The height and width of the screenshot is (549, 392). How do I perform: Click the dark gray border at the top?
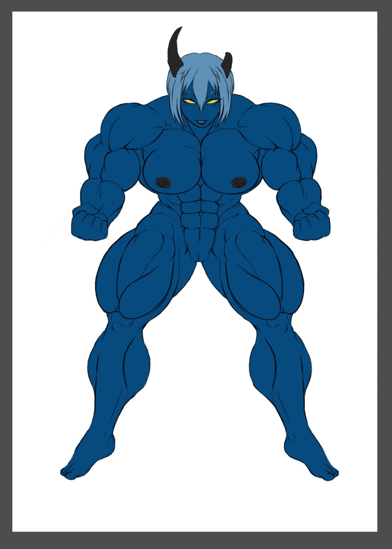click(196, 6)
